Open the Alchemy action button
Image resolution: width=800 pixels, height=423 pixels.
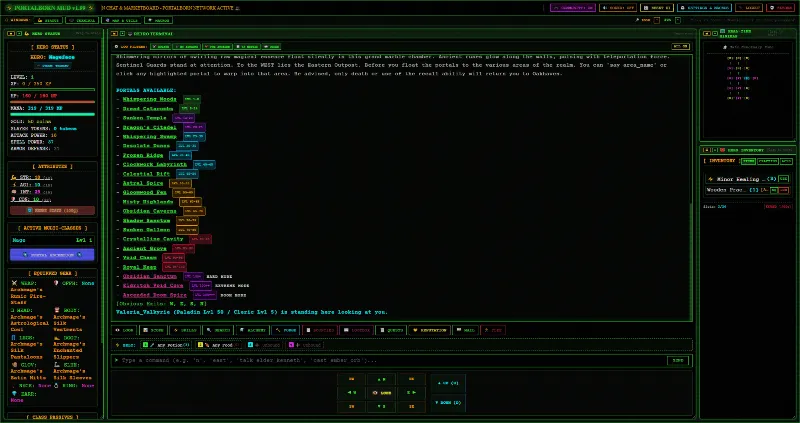pos(253,330)
